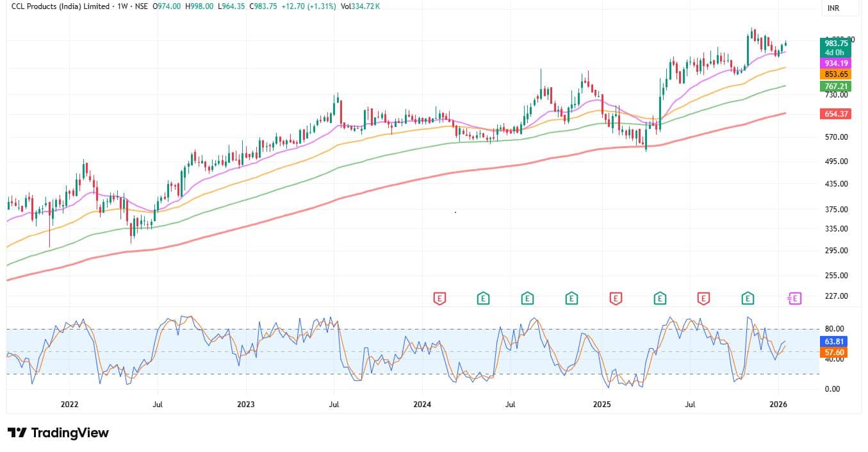Click the 2024 time axis label
The height and width of the screenshot is (452, 868).
[422, 405]
